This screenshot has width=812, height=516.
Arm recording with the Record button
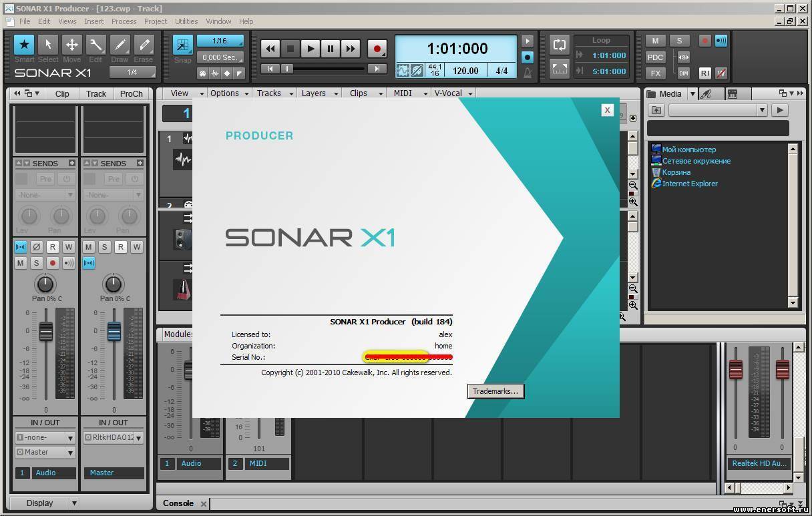pos(377,49)
